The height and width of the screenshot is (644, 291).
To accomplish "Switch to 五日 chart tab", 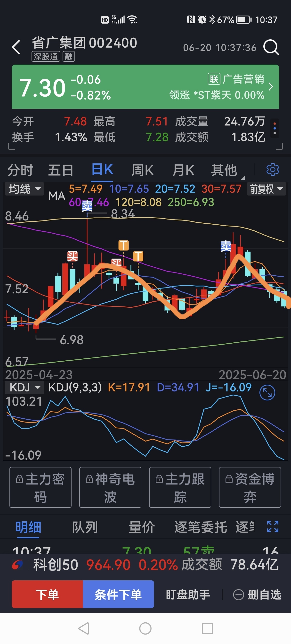I will [61, 170].
